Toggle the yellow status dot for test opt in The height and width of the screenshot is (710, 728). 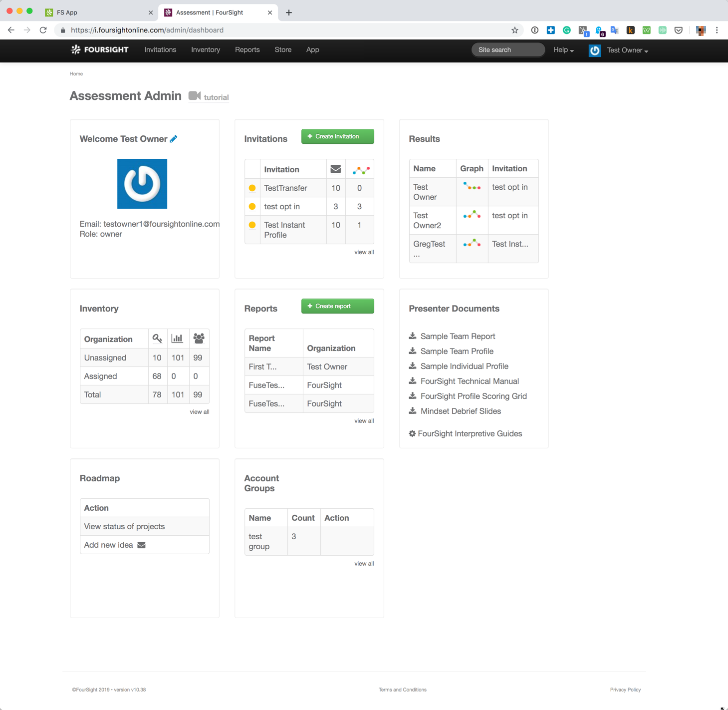tap(252, 206)
